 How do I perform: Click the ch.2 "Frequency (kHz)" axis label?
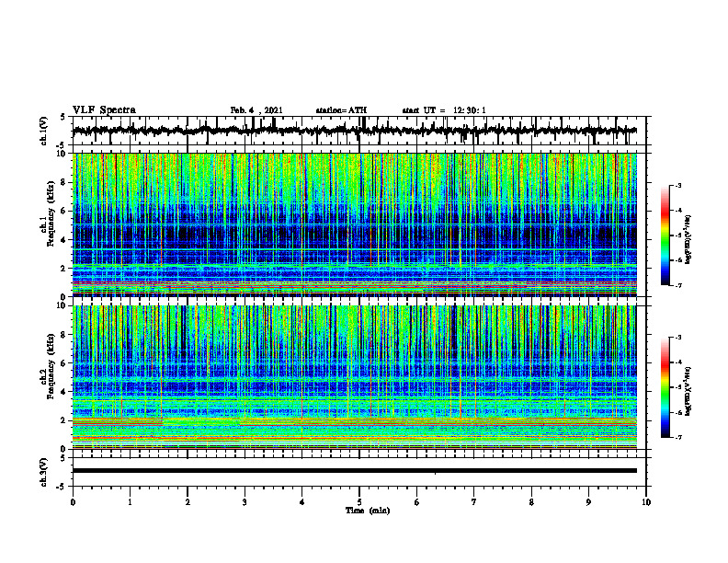51,366
